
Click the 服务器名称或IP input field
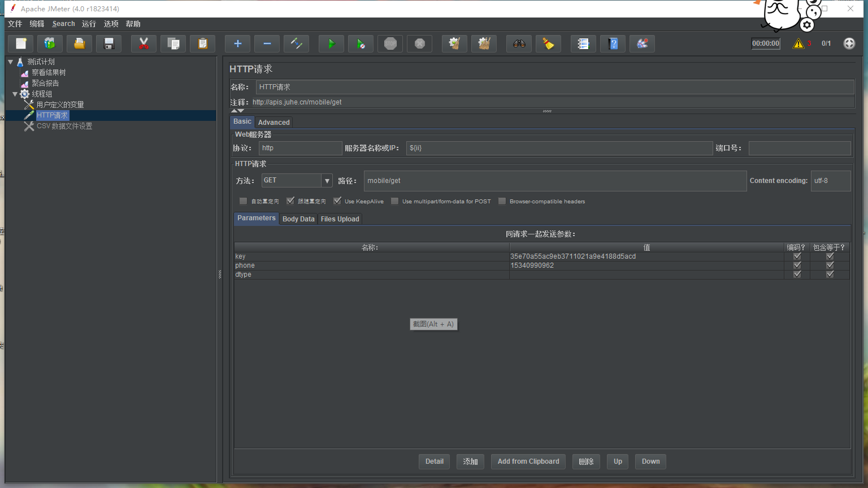click(559, 148)
